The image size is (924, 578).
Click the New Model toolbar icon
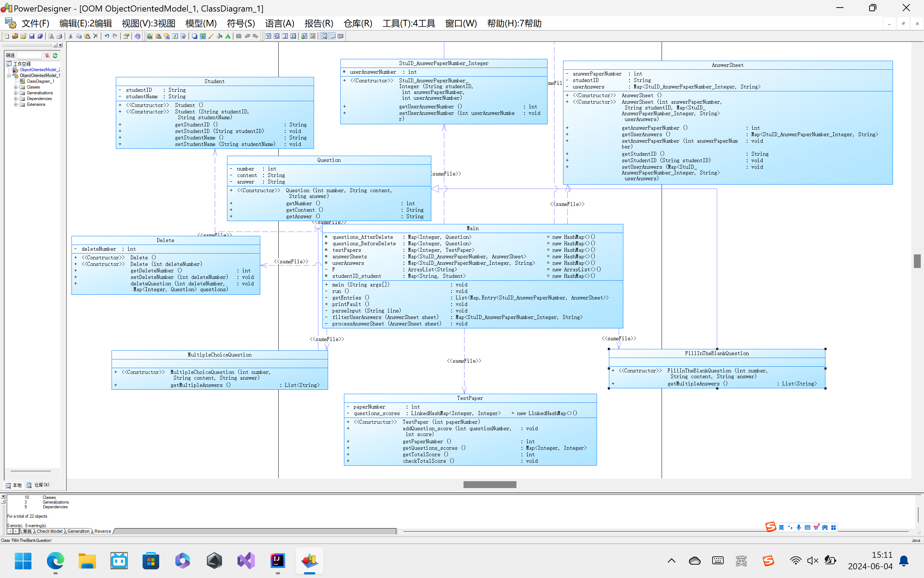click(6, 36)
